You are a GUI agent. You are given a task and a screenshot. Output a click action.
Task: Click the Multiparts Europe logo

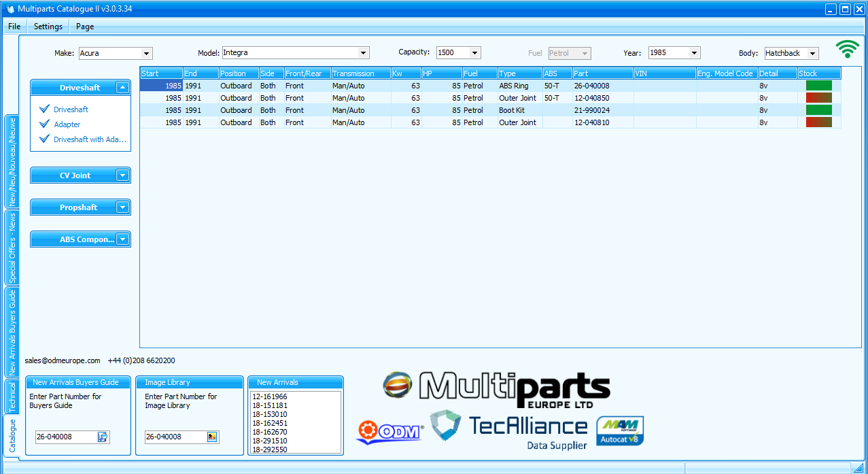(495, 389)
